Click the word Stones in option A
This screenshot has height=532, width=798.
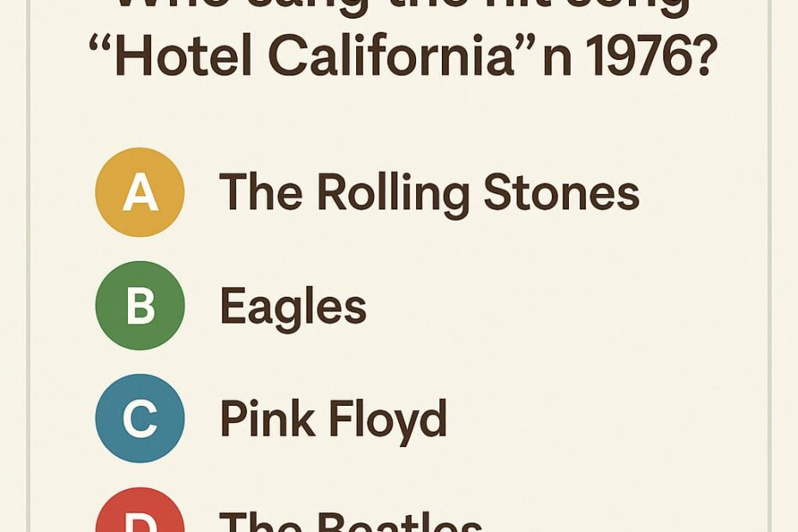[561, 193]
